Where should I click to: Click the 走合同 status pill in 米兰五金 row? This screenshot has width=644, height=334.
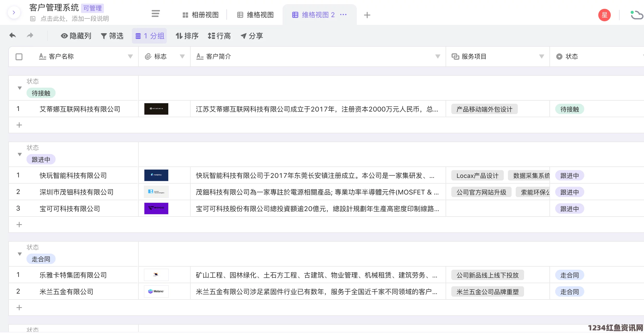(570, 292)
